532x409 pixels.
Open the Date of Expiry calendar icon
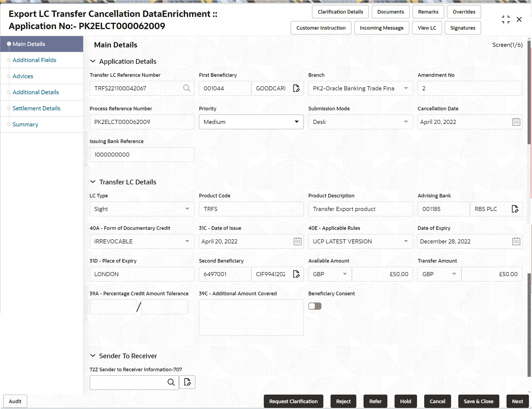point(516,241)
